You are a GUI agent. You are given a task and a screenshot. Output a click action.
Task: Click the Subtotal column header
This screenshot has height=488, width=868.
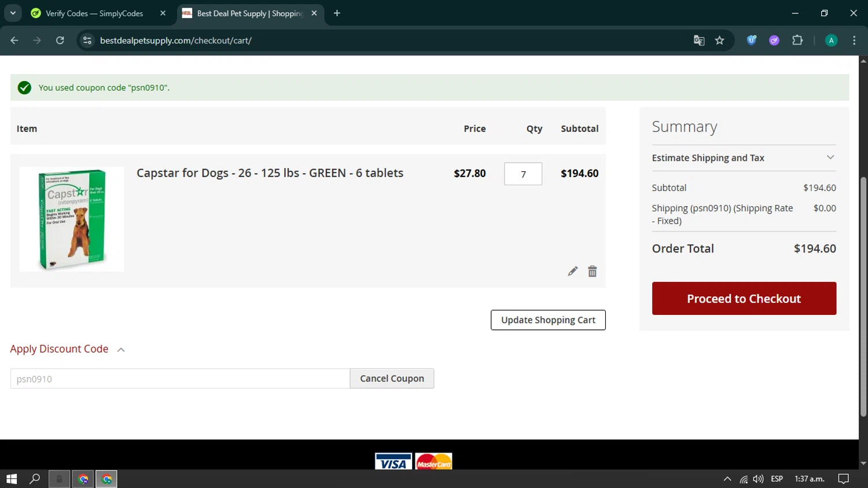click(x=580, y=129)
